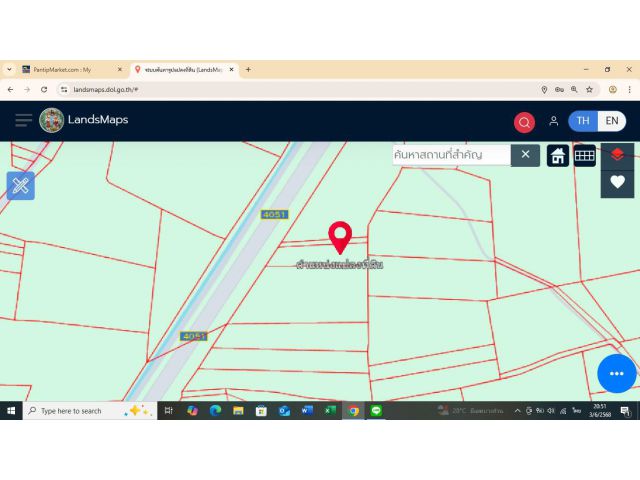Click location permission icon in address bar
The image size is (640, 480).
(x=544, y=89)
